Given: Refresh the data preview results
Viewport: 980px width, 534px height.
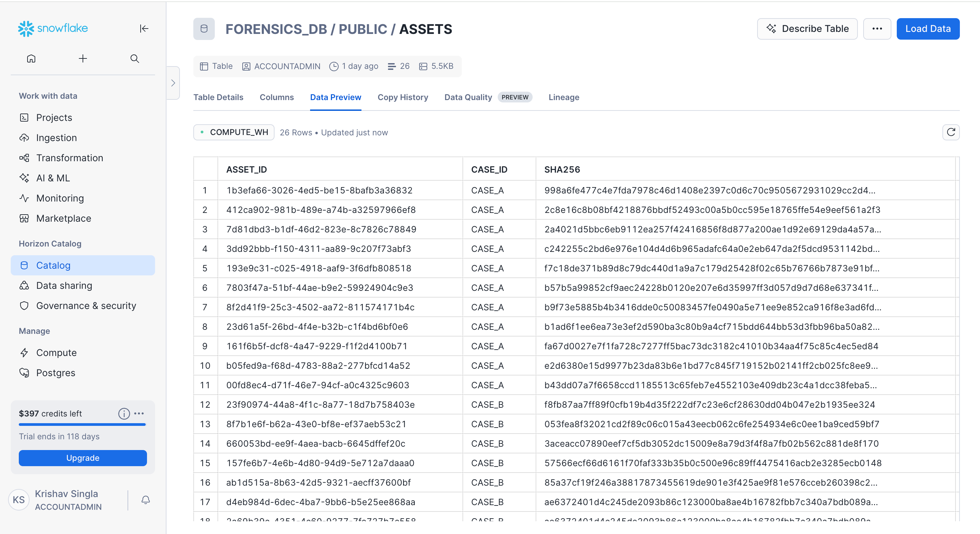Looking at the screenshot, I should [950, 132].
